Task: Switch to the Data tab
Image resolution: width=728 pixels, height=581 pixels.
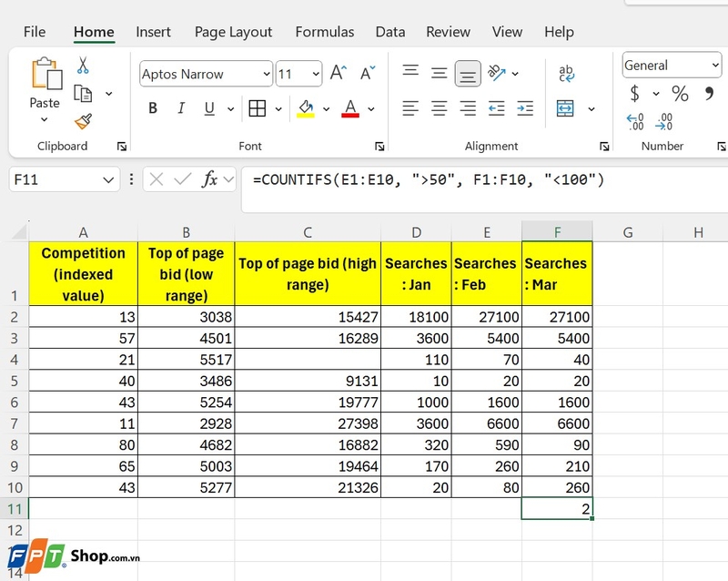Action: click(x=390, y=32)
